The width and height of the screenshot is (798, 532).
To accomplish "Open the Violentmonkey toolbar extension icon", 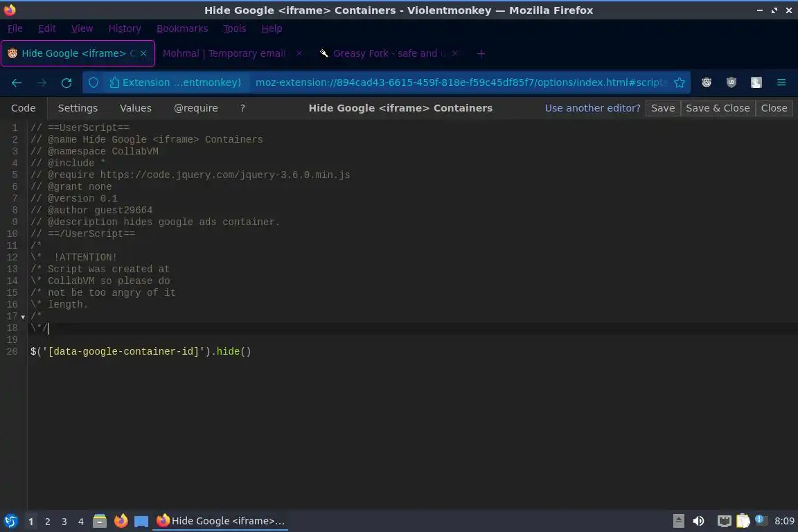I will tap(707, 82).
